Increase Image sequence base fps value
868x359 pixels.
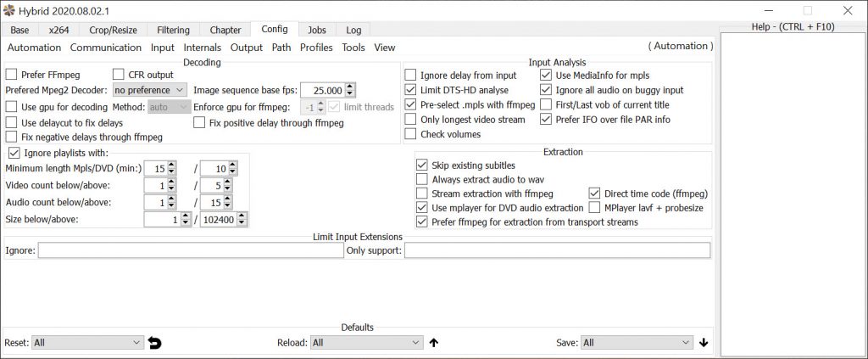(350, 87)
